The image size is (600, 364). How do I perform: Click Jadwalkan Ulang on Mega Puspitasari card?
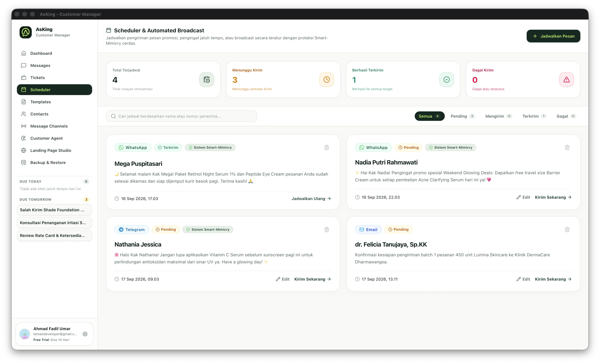[x=311, y=199]
